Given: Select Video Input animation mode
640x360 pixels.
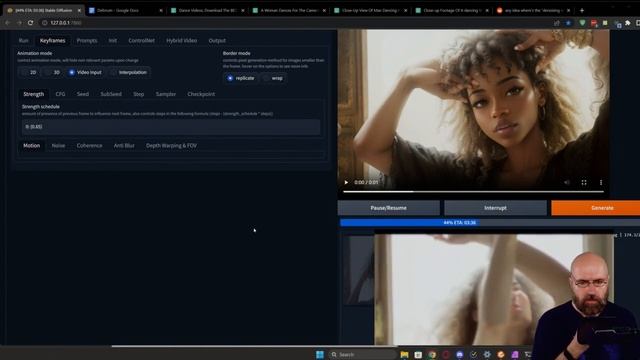Looking at the screenshot, I should (85, 72).
